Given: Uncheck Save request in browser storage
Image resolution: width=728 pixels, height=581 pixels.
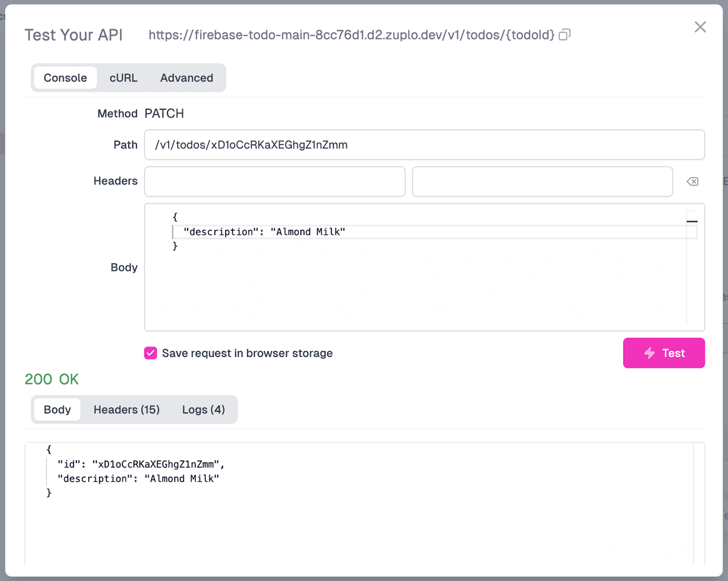Looking at the screenshot, I should tap(150, 353).
